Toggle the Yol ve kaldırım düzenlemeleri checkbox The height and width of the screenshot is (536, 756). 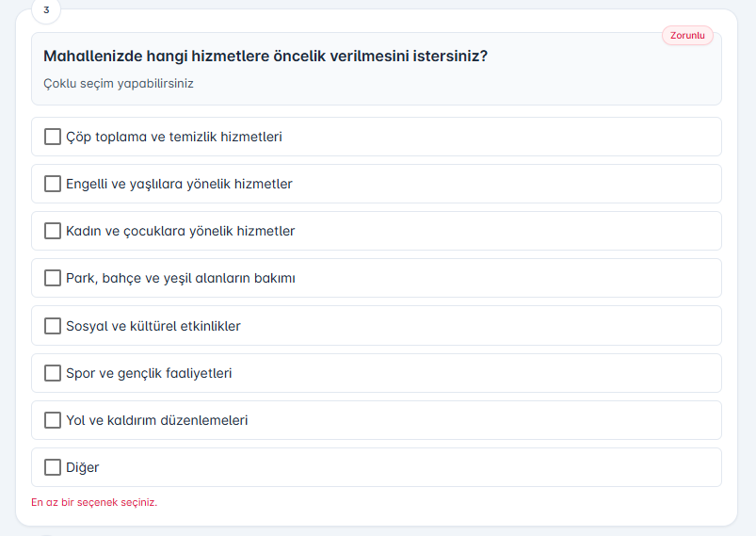tap(53, 420)
